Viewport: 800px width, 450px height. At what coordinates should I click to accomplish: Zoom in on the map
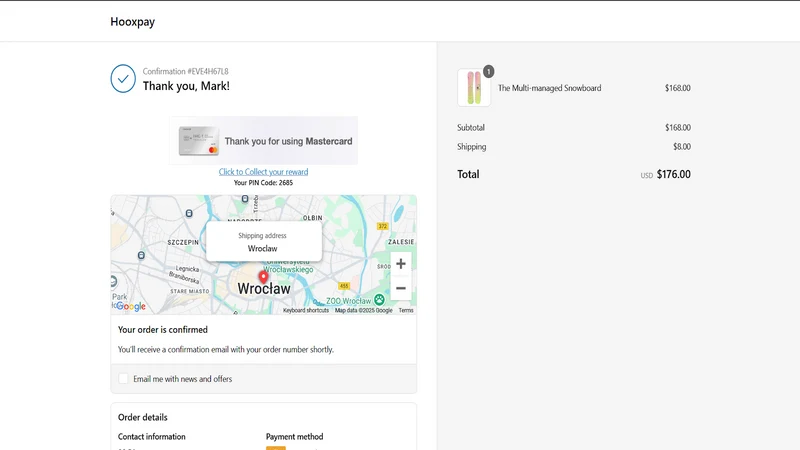pos(401,264)
